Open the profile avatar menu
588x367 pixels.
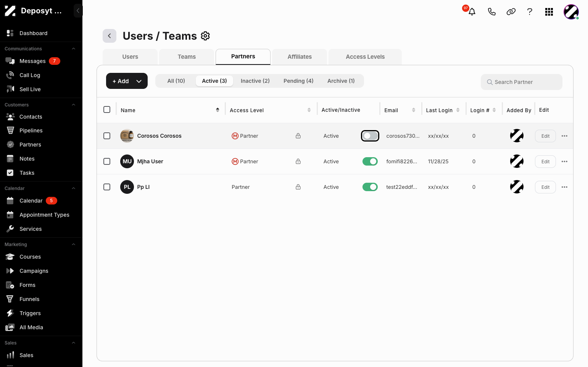point(571,12)
